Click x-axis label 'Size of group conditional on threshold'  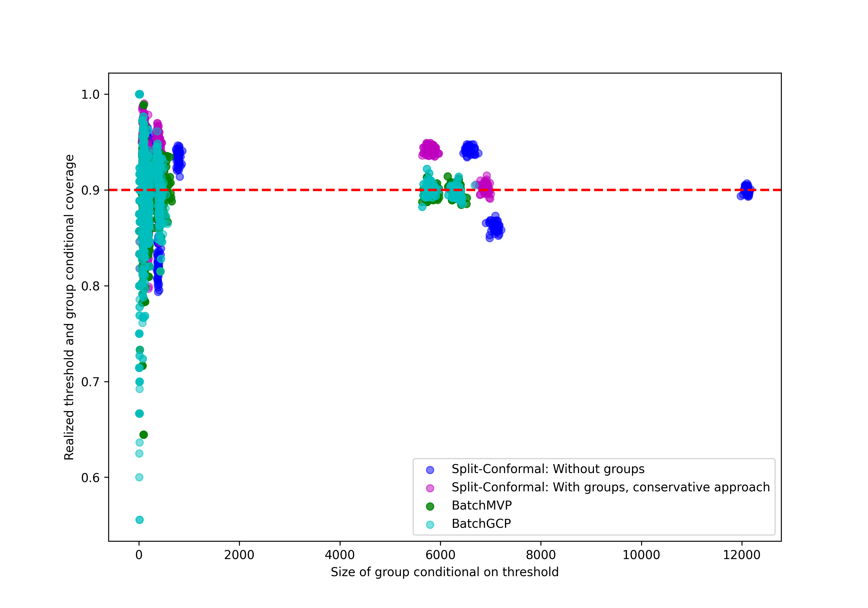pos(445,572)
